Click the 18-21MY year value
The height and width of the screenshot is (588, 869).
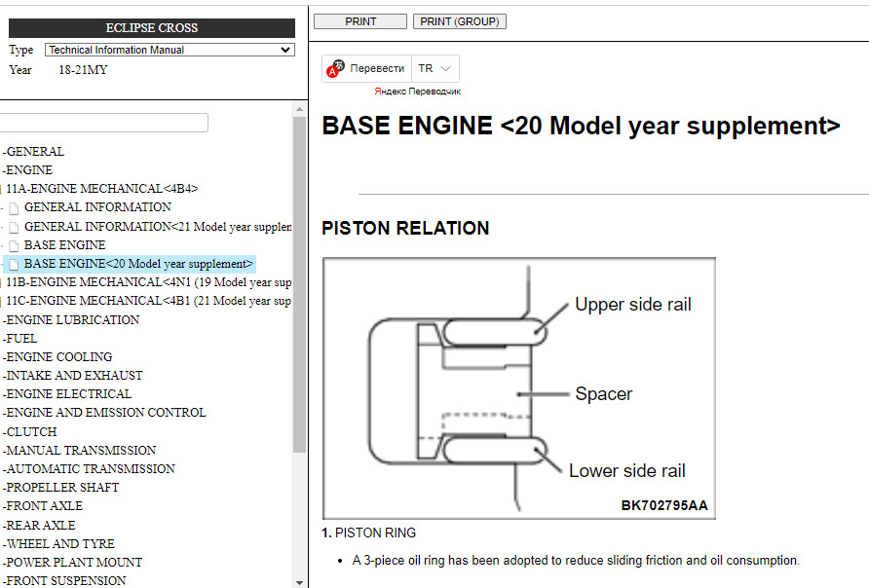pos(83,70)
